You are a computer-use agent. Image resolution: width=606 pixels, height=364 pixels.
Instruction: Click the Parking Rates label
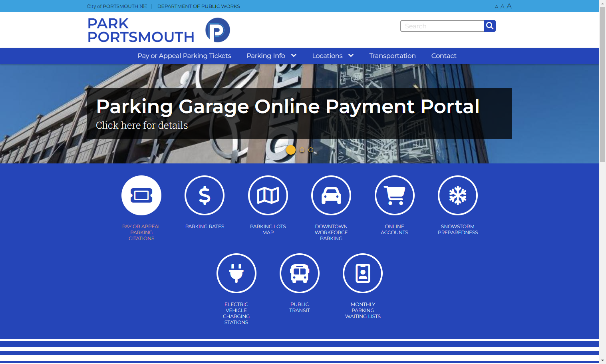[205, 227]
